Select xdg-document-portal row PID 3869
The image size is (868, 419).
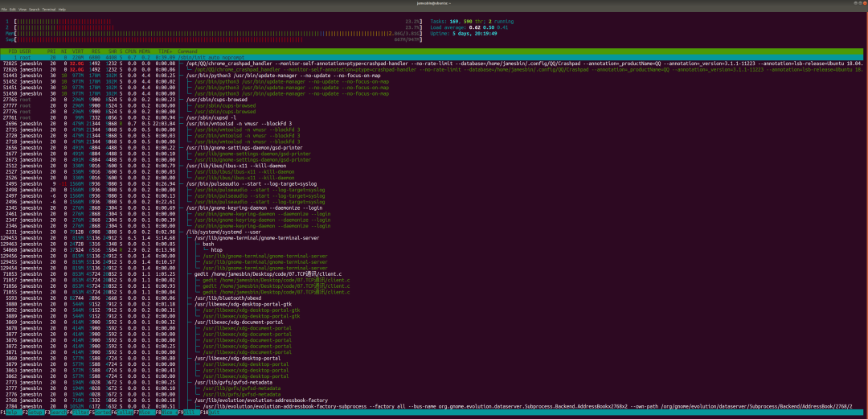pyautogui.click(x=434, y=322)
